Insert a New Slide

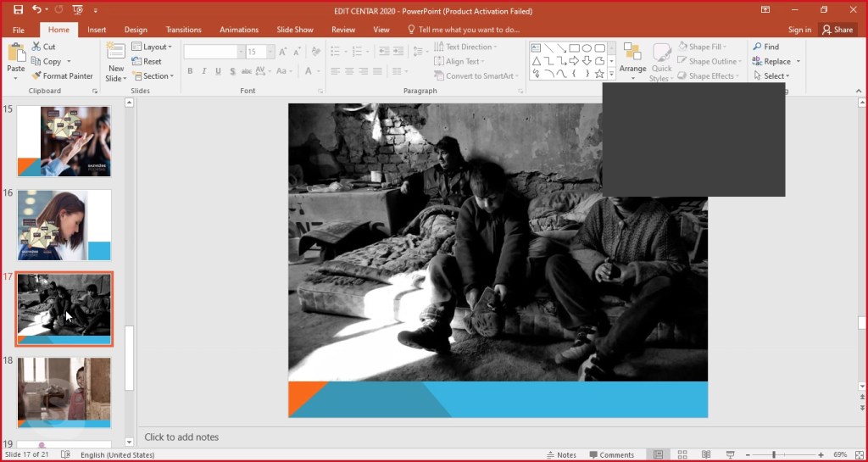pyautogui.click(x=116, y=52)
